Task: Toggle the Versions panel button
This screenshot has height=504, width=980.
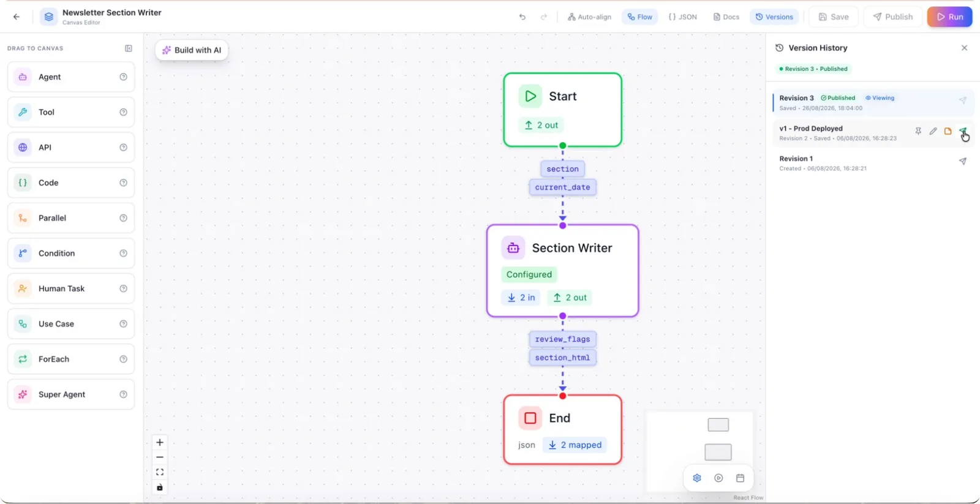Action: 774,17
